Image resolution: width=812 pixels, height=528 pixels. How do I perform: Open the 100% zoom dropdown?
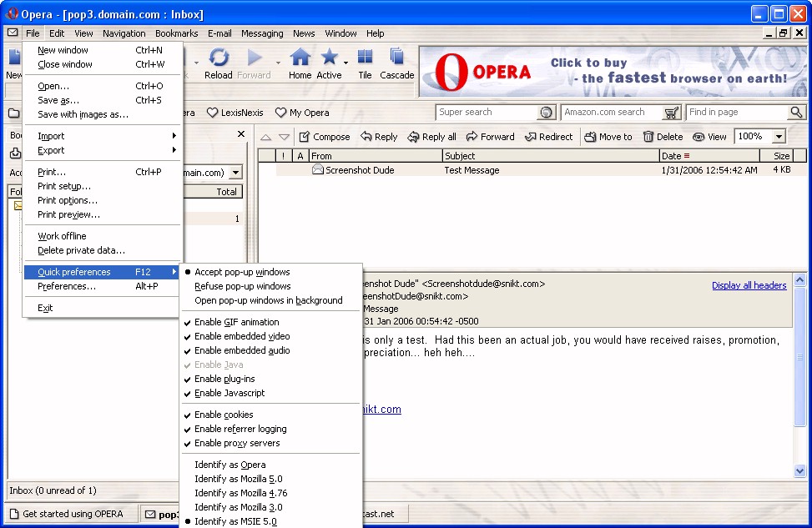point(779,137)
